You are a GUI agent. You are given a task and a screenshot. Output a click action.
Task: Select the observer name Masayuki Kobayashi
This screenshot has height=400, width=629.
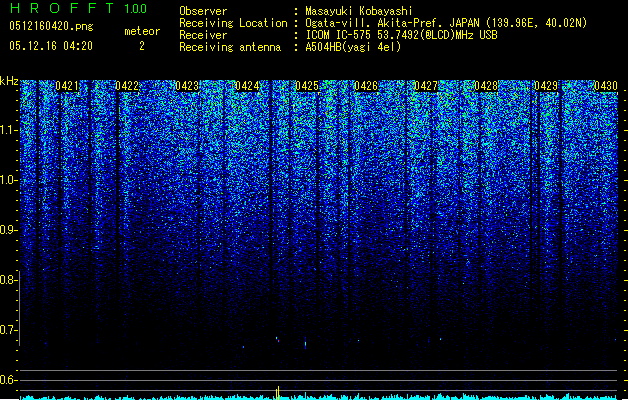(359, 11)
